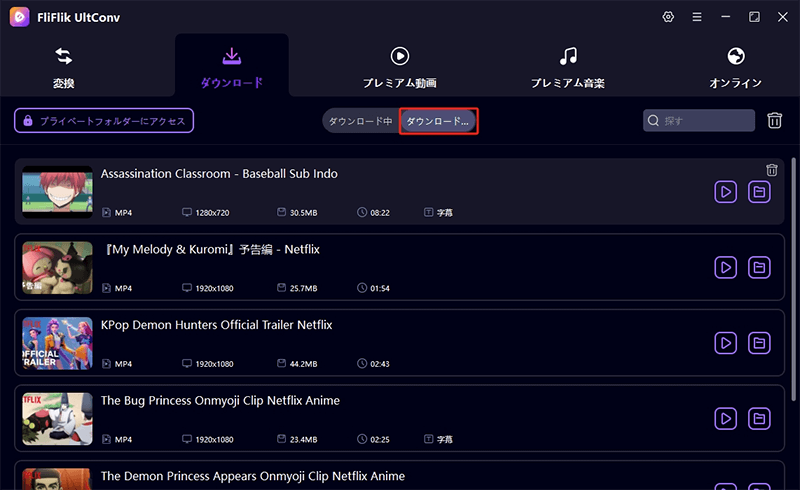Open the プレミアム音楽 tab
The image size is (800, 490).
[x=568, y=68]
